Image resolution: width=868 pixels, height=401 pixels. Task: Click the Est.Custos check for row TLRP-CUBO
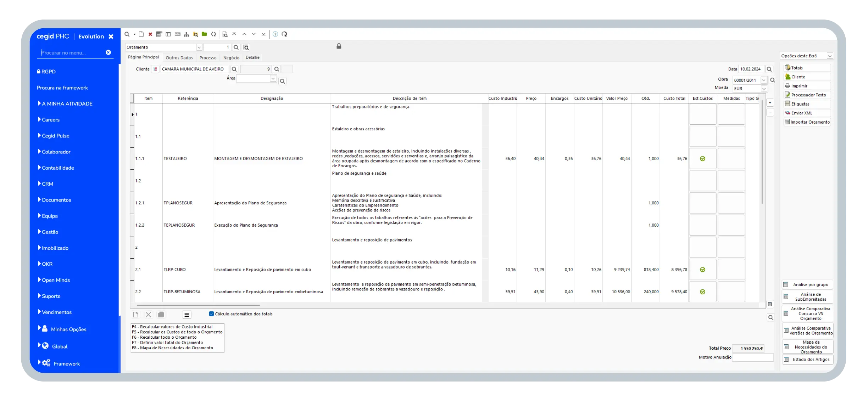point(702,270)
